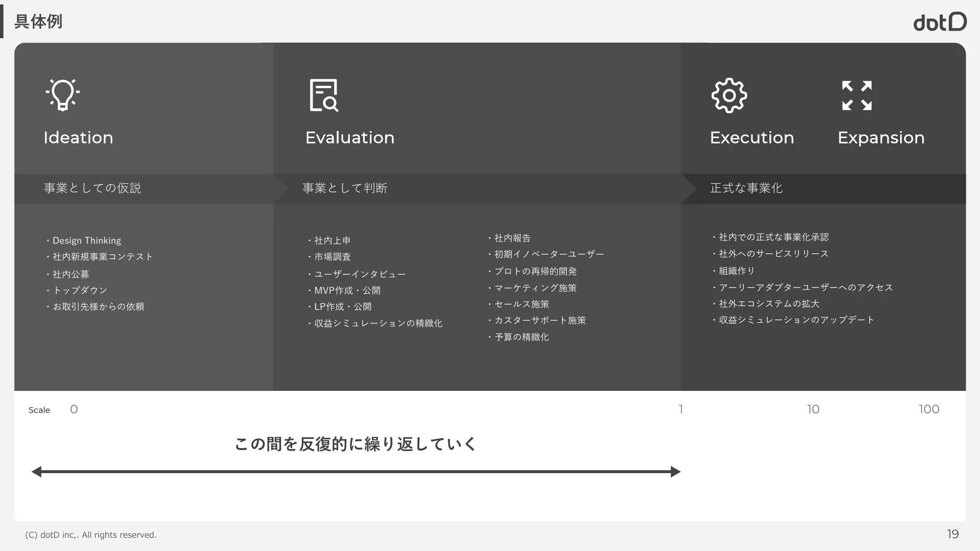
Task: Click the page number 19
Action: coord(953,534)
